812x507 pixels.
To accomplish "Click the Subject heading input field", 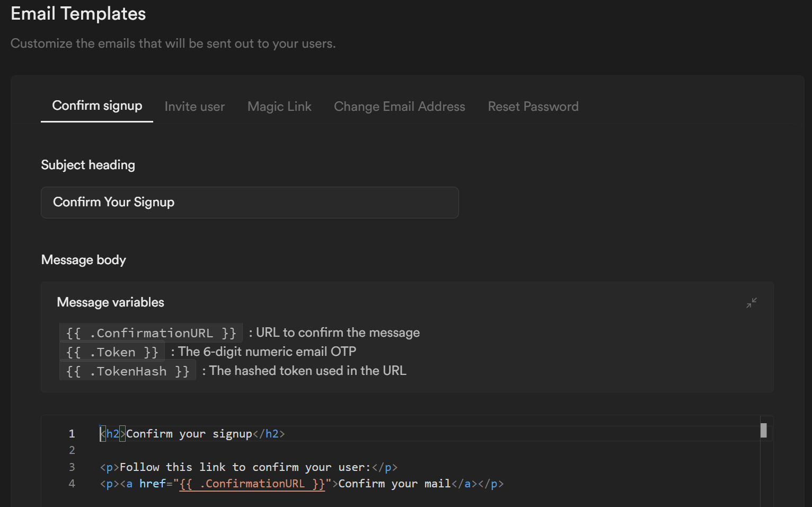I will click(x=250, y=203).
